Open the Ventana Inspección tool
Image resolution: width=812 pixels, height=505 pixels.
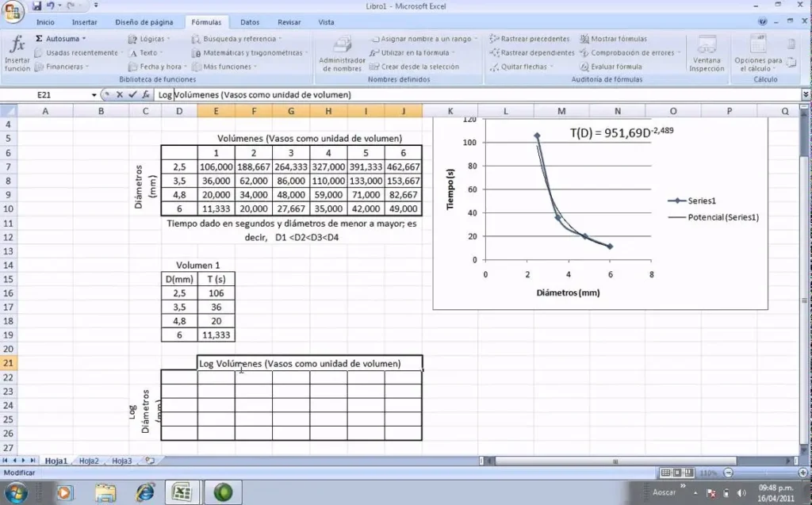click(707, 54)
